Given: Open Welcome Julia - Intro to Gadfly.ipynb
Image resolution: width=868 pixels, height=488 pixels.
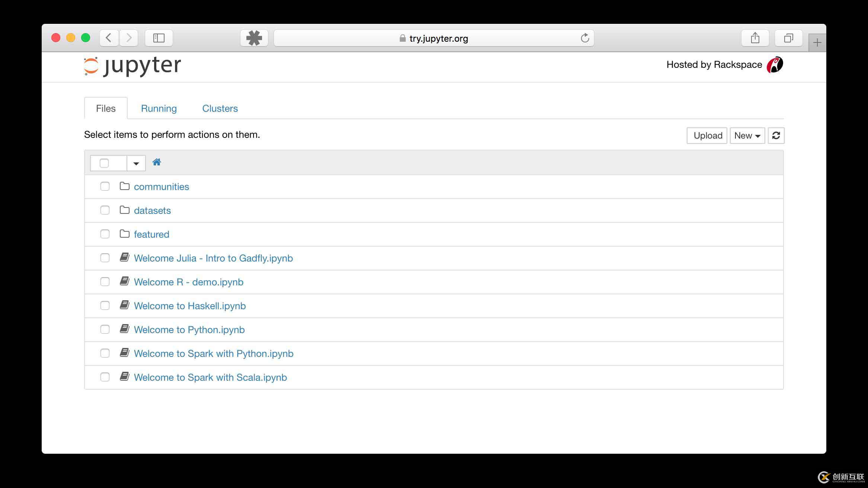Looking at the screenshot, I should [x=213, y=258].
